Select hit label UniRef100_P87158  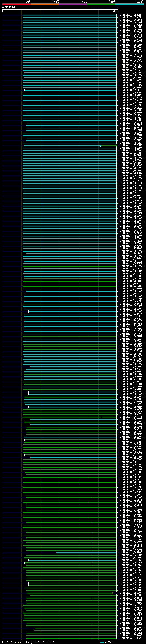(131, 434)
